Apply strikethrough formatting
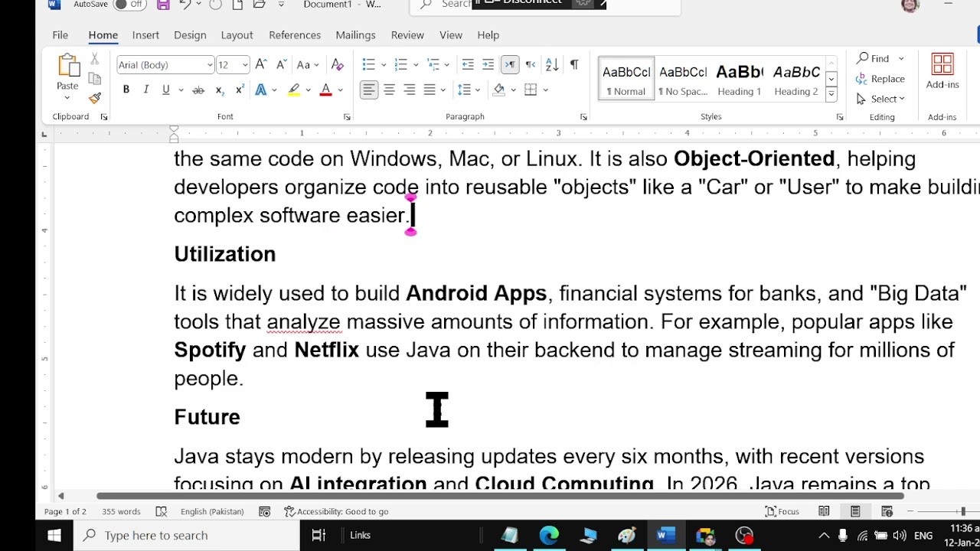This screenshot has width=980, height=551. [x=198, y=90]
